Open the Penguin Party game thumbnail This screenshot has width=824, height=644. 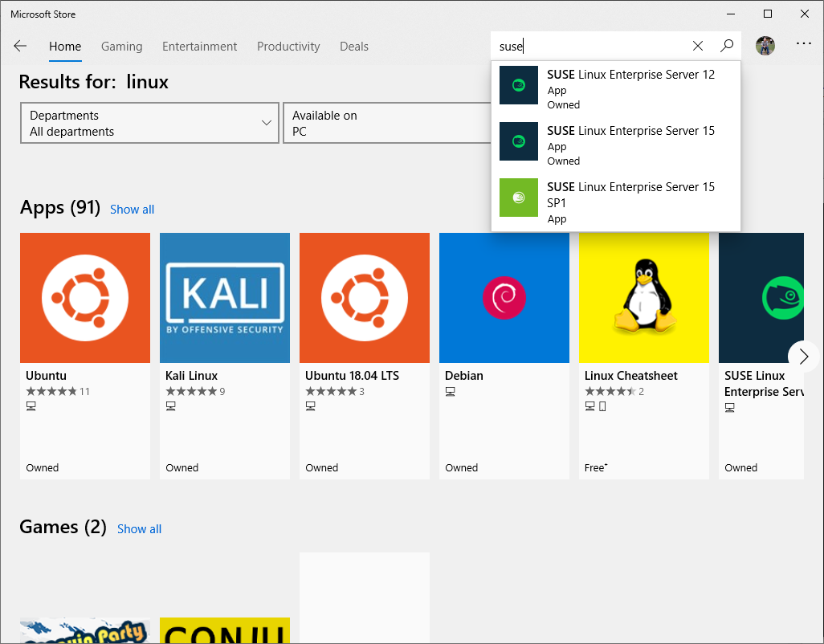(85, 631)
